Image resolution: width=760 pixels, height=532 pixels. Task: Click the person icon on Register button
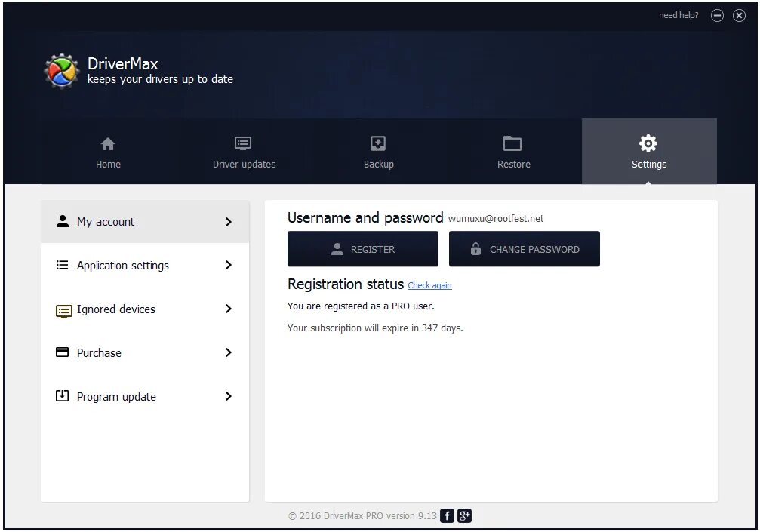(x=337, y=249)
